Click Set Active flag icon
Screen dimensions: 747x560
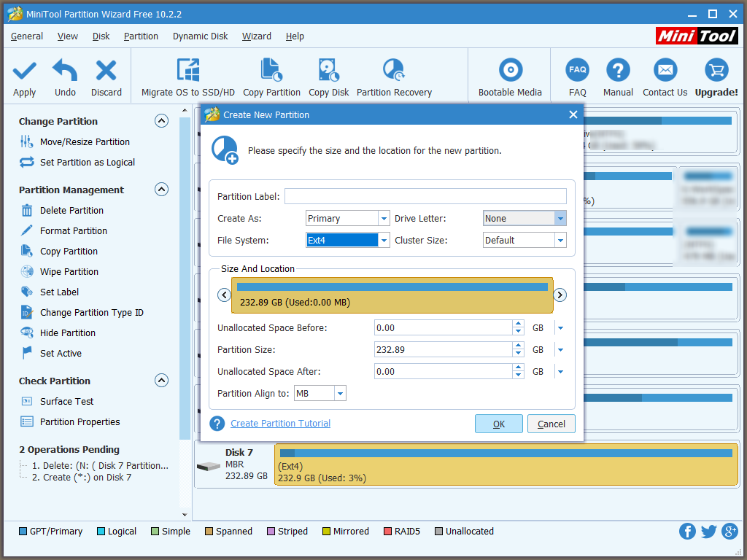pyautogui.click(x=27, y=353)
